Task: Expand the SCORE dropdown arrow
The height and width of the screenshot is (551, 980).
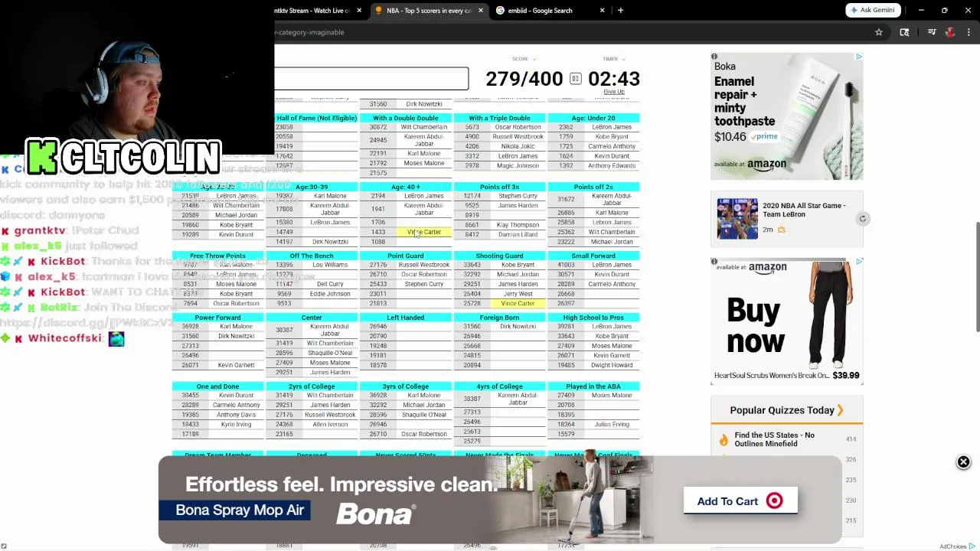Action: pos(534,59)
